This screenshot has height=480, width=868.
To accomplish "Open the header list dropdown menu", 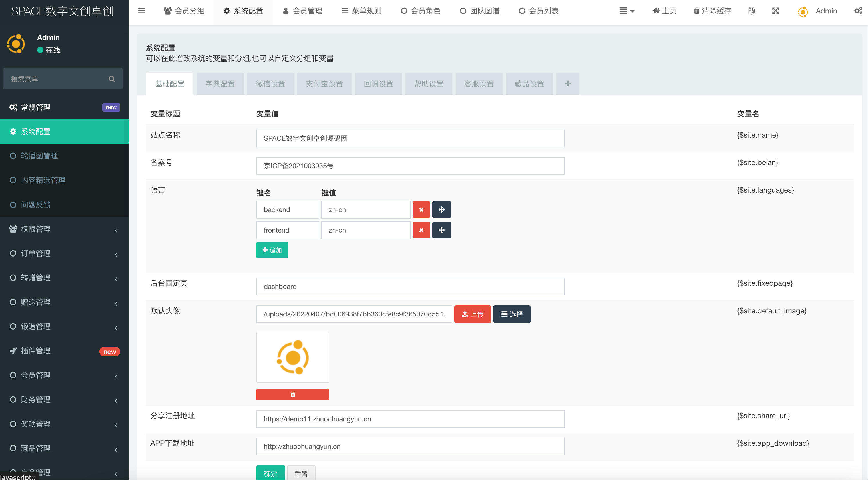I will pos(626,11).
